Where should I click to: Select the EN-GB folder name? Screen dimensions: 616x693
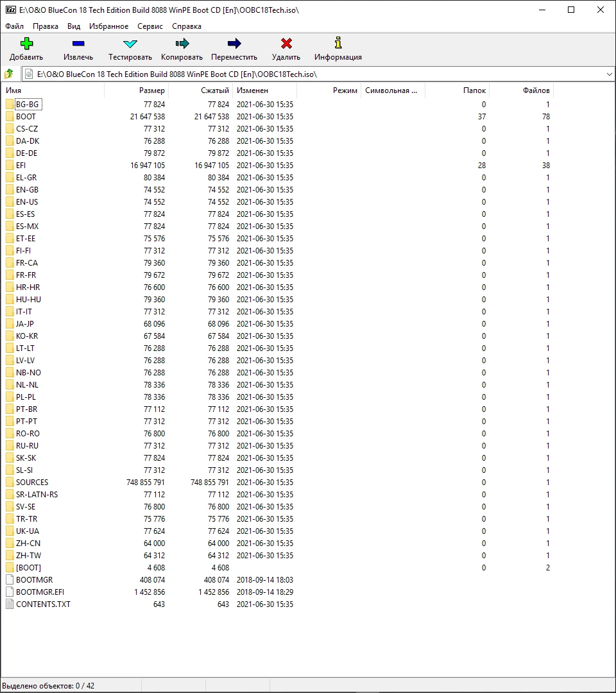pos(28,189)
